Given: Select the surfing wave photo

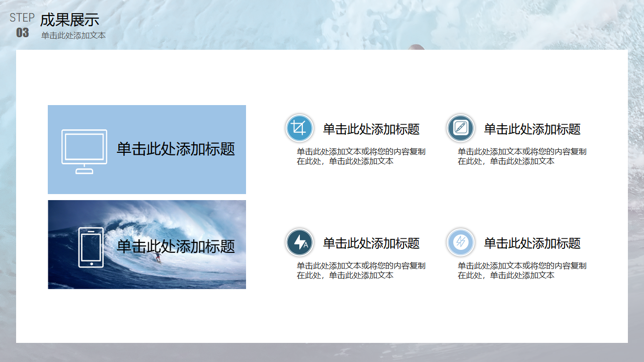Looking at the screenshot, I should (x=147, y=244).
